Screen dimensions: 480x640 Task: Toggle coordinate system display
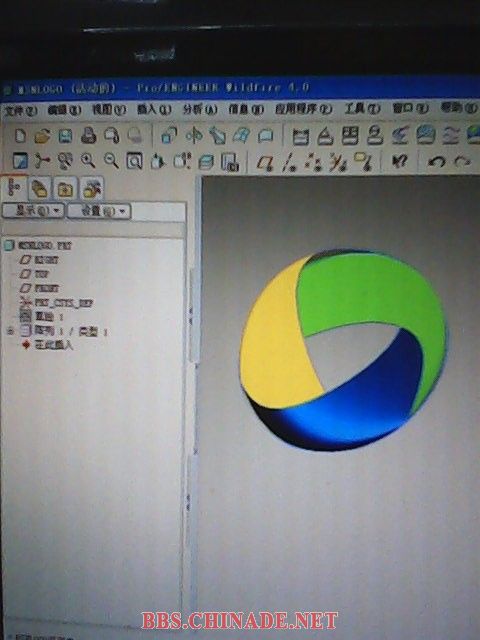pos(338,162)
